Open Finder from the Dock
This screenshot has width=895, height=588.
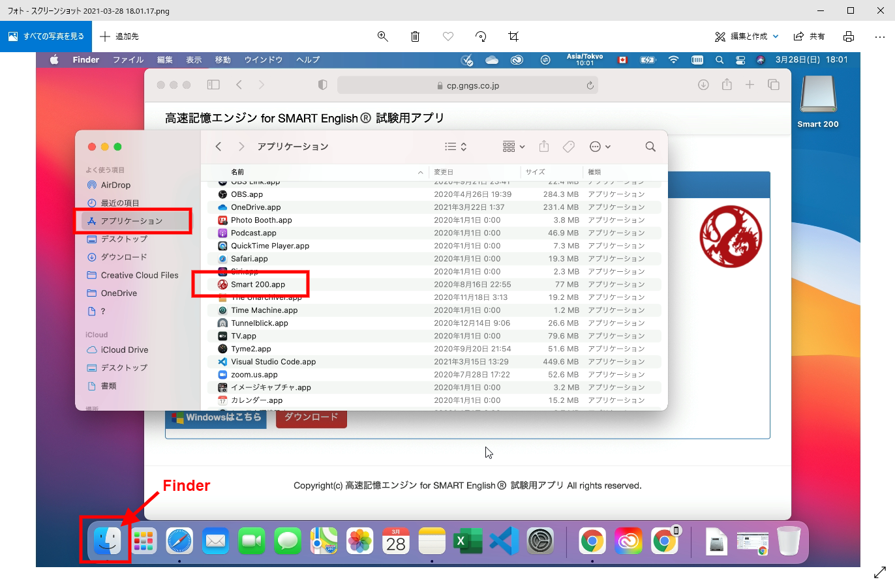(108, 540)
